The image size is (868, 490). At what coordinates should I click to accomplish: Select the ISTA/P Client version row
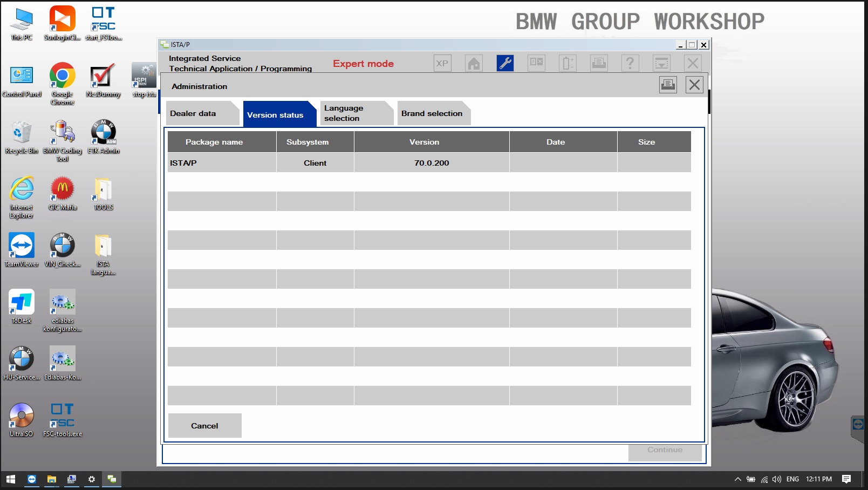tap(429, 162)
